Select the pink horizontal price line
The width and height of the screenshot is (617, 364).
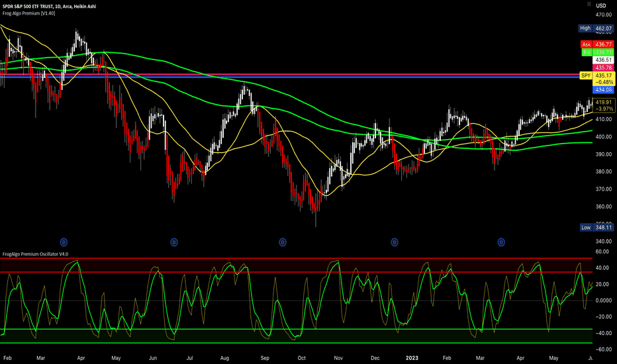pos(289,74)
